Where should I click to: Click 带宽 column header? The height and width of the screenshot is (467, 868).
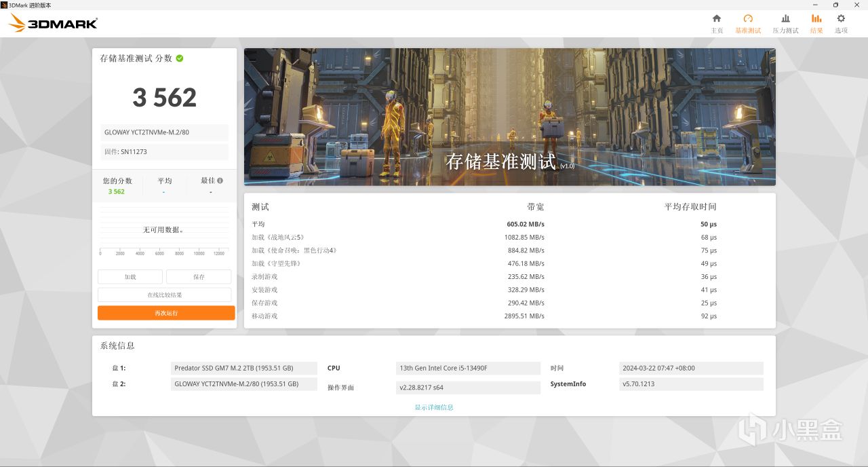536,207
